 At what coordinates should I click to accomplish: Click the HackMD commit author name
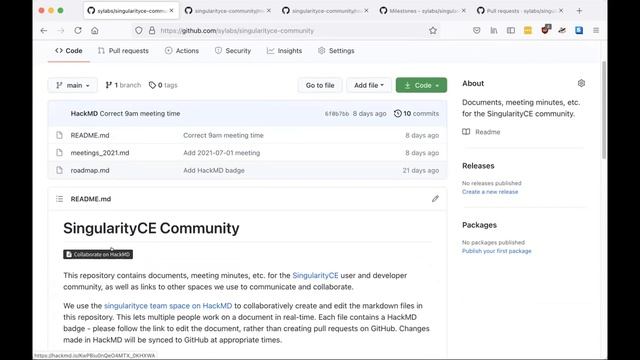pos(84,113)
